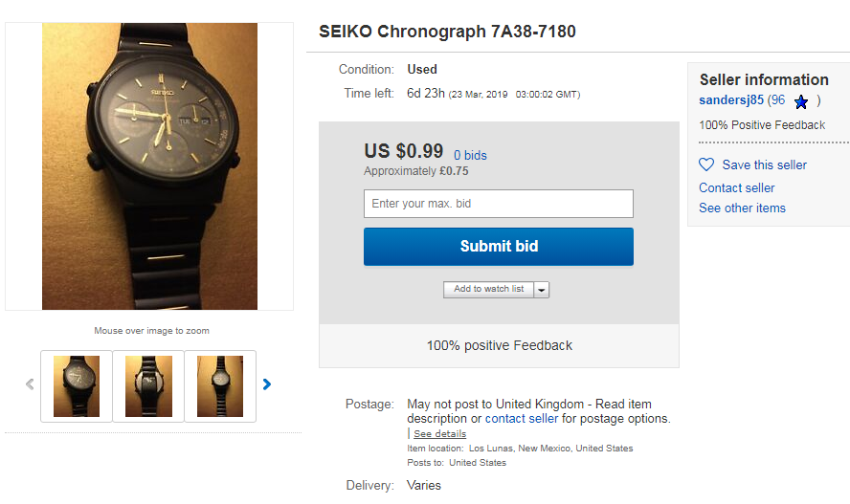Open the Contact seller link in sidebar
The height and width of the screenshot is (504, 850).
pyautogui.click(x=737, y=187)
